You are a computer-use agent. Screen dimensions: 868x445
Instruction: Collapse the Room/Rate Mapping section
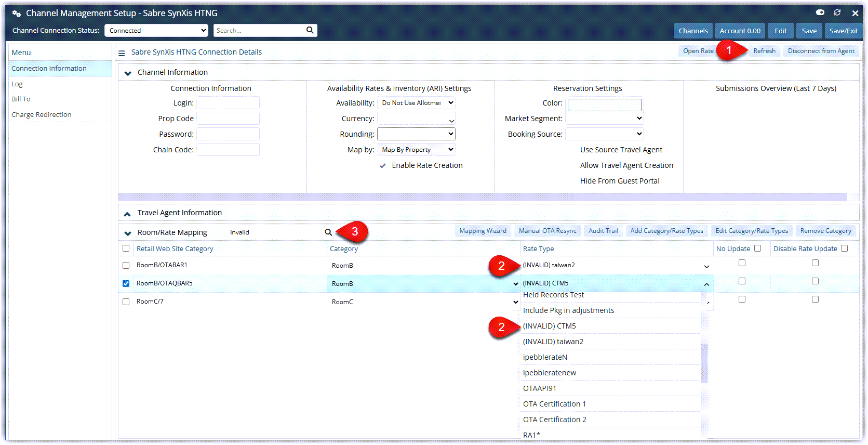[x=128, y=233]
